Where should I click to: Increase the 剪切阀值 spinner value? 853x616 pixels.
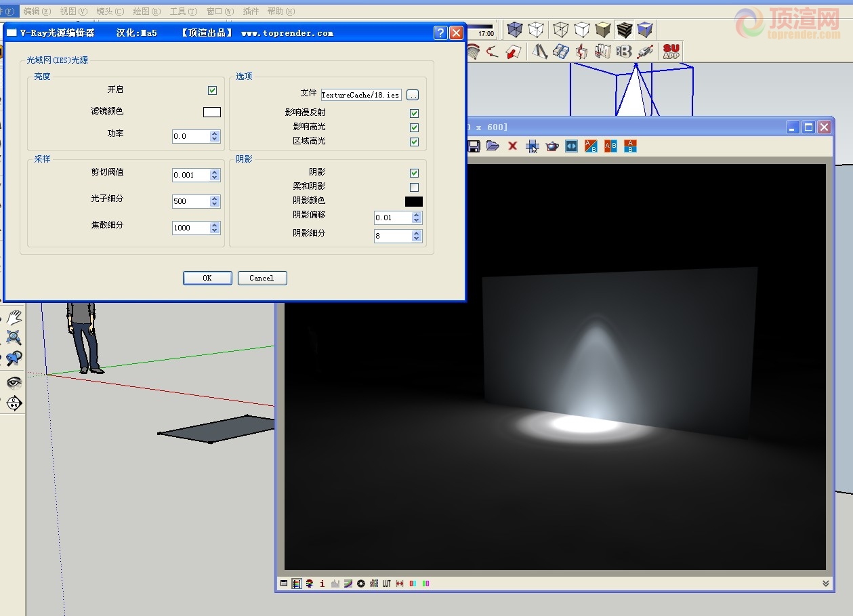pyautogui.click(x=215, y=172)
